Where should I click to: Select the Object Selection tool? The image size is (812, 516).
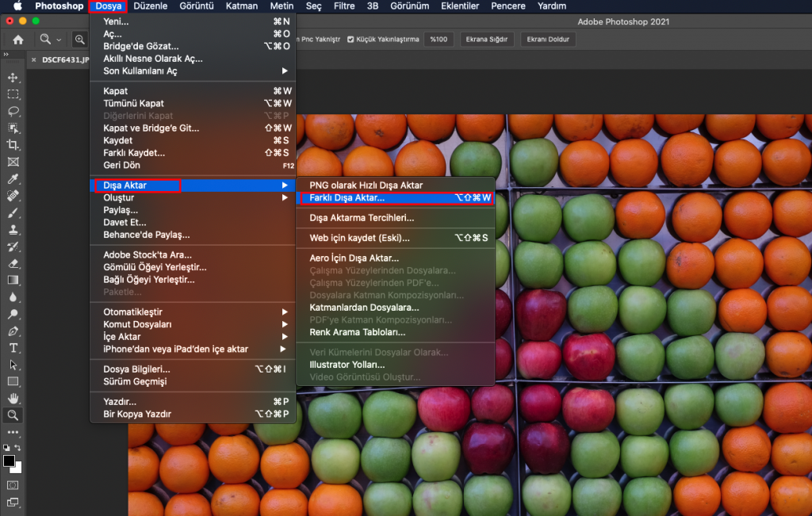[x=13, y=128]
